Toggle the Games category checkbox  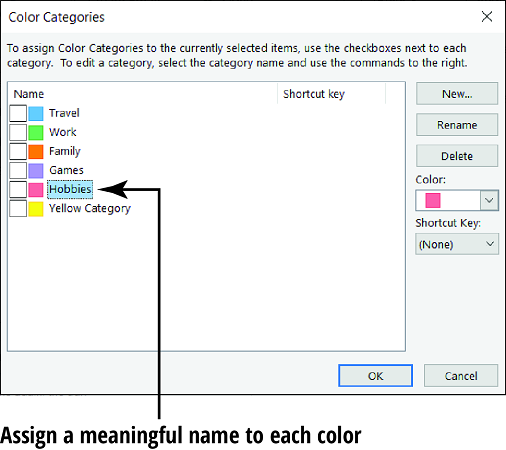[x=18, y=170]
